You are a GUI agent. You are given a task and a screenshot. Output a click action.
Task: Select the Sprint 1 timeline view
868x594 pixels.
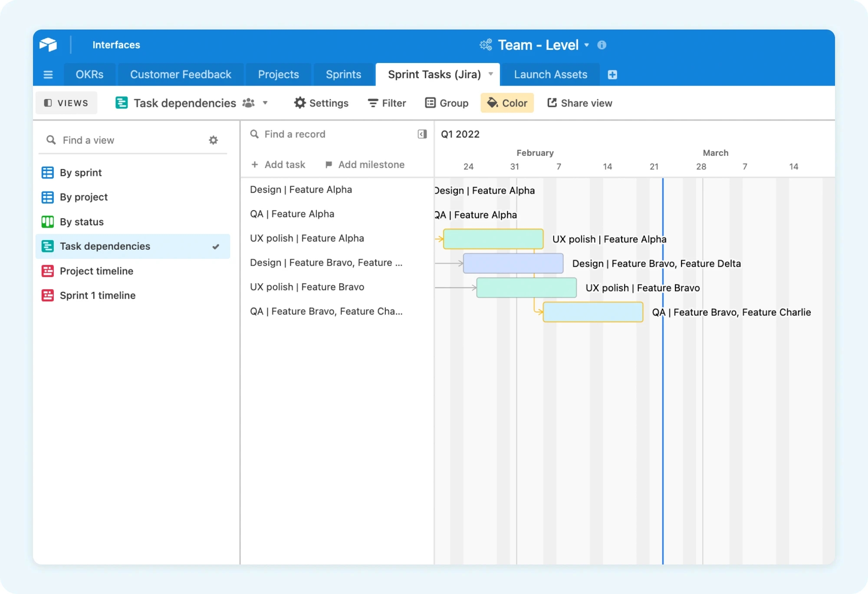[133, 295]
